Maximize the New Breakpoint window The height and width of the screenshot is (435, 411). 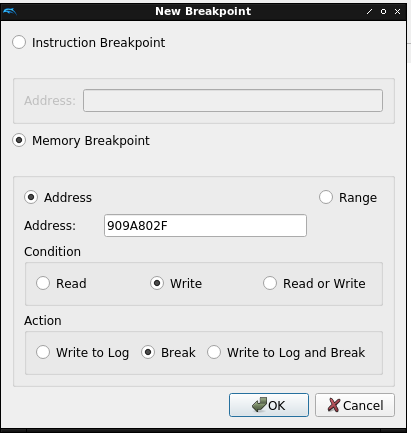point(383,12)
